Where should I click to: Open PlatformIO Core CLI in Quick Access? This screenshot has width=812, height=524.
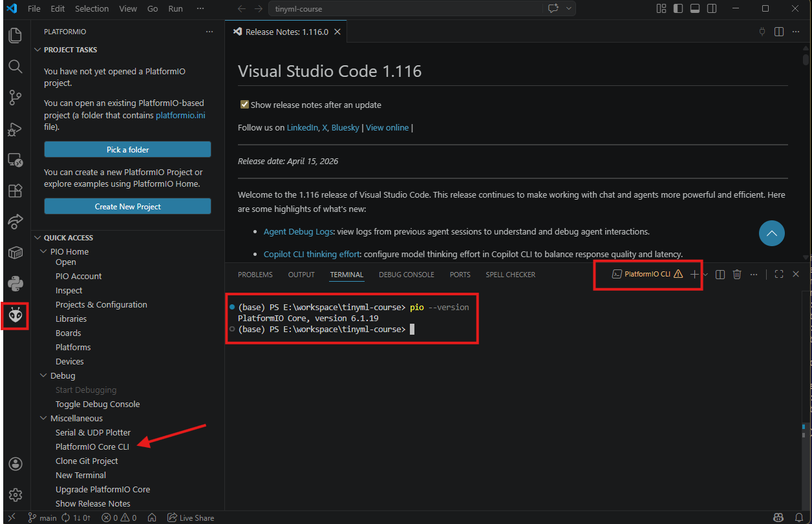tap(92, 446)
